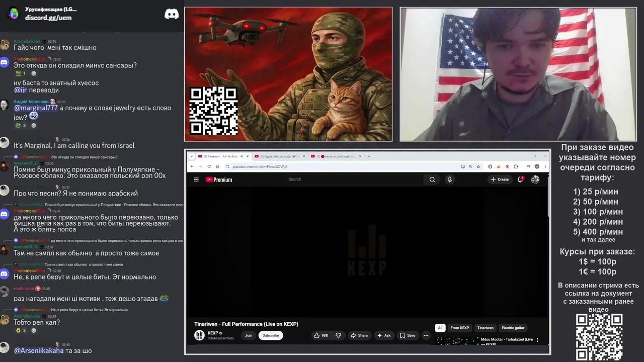Click the KEXP video player area
This screenshot has width=644, height=362.
tap(367, 252)
